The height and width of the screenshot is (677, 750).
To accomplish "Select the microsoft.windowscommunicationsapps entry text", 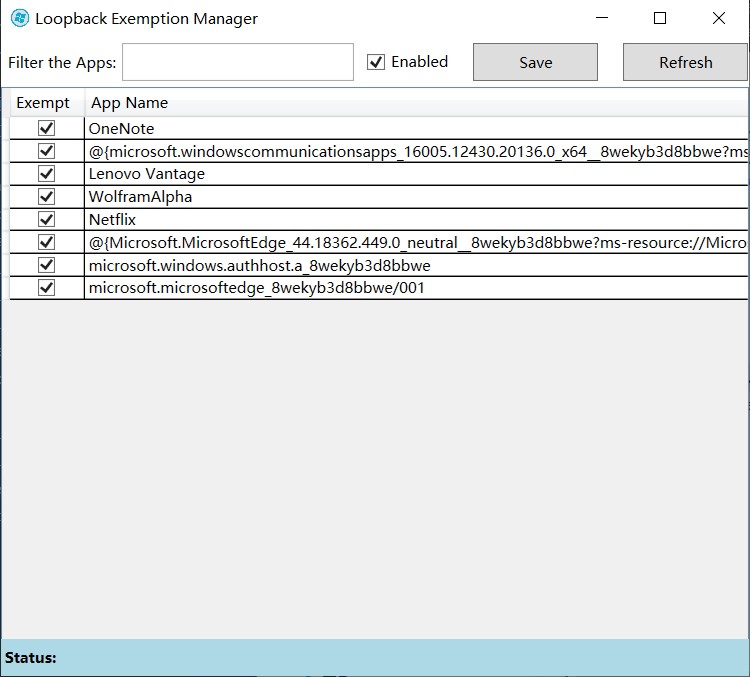I will tap(418, 152).
